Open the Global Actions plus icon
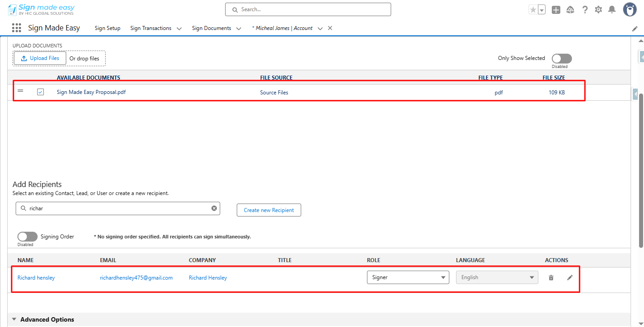The width and height of the screenshot is (644, 327). (x=556, y=10)
